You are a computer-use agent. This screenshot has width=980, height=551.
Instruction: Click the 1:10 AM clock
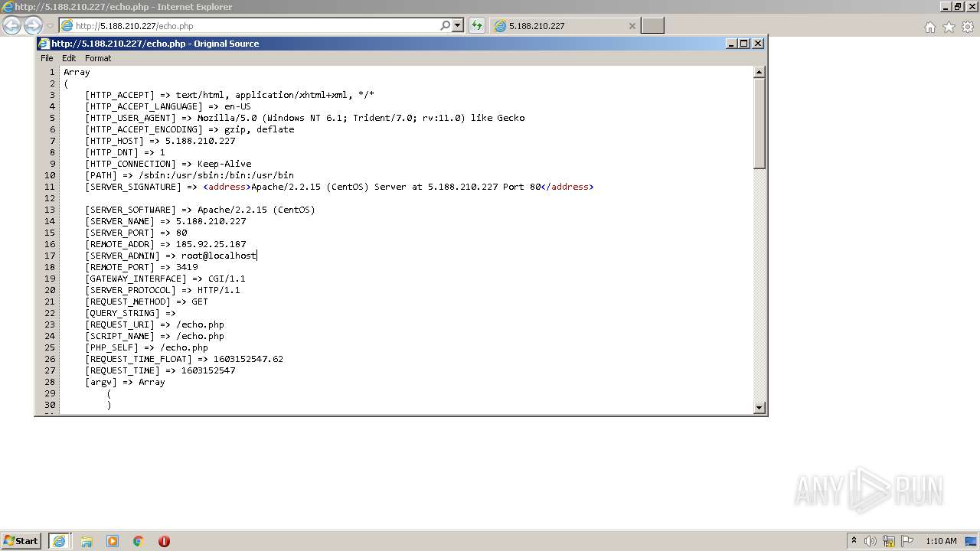pos(941,541)
